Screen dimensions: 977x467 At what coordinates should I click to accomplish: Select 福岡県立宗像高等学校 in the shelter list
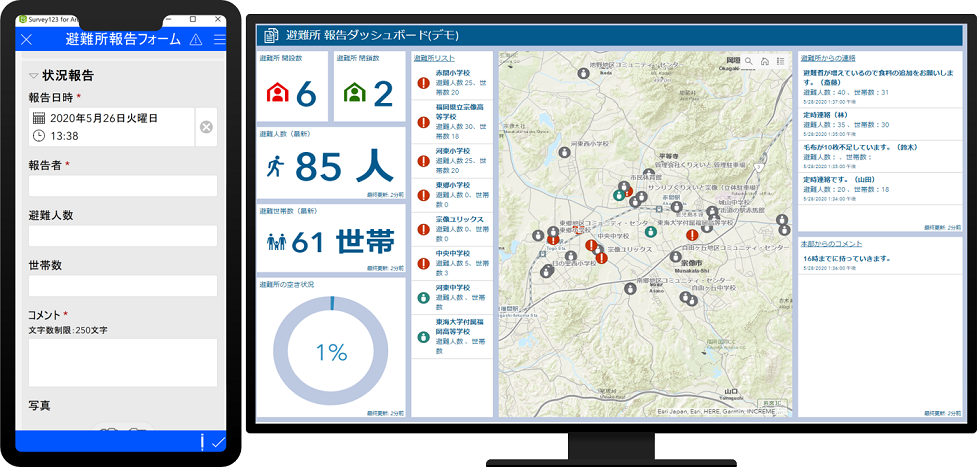click(452, 122)
